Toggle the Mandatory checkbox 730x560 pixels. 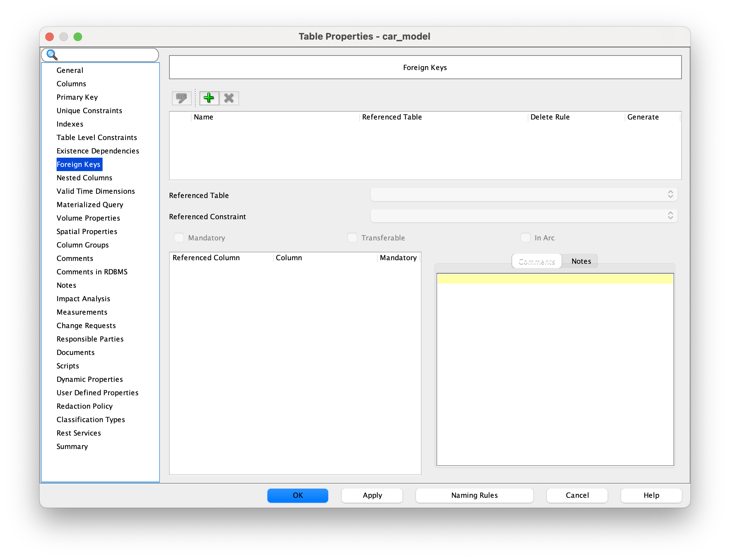[179, 238]
